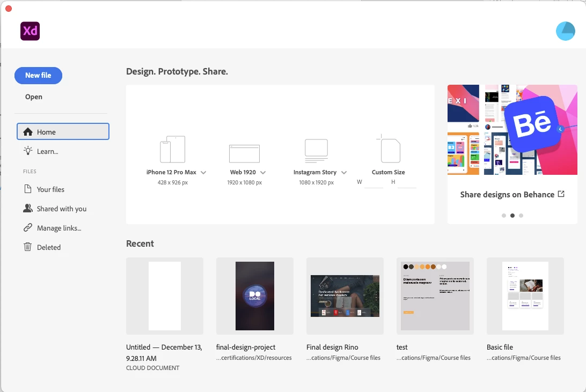The height and width of the screenshot is (392, 586).
Task: Show the first carousel slide dot
Action: tap(504, 216)
